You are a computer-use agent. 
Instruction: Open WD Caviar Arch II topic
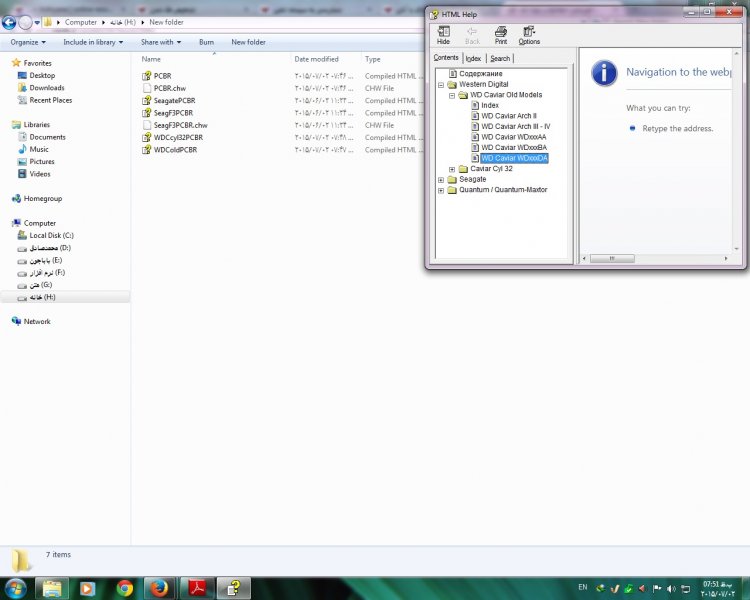tap(509, 116)
